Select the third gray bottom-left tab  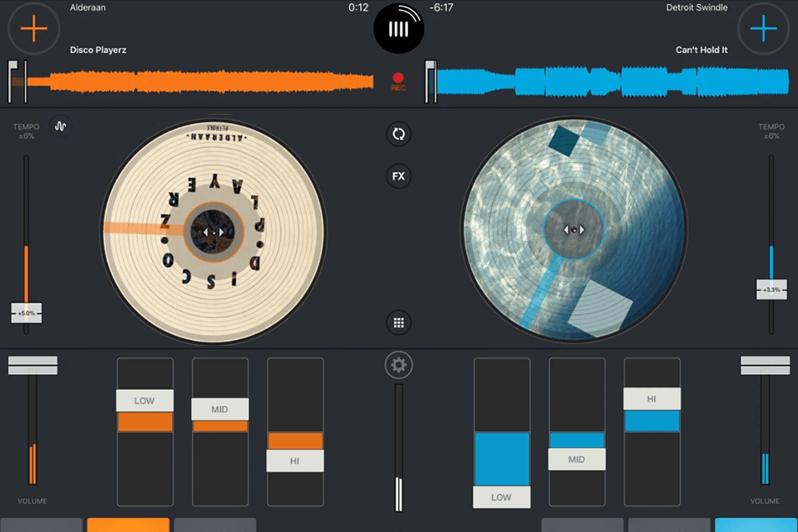pyautogui.click(x=215, y=525)
